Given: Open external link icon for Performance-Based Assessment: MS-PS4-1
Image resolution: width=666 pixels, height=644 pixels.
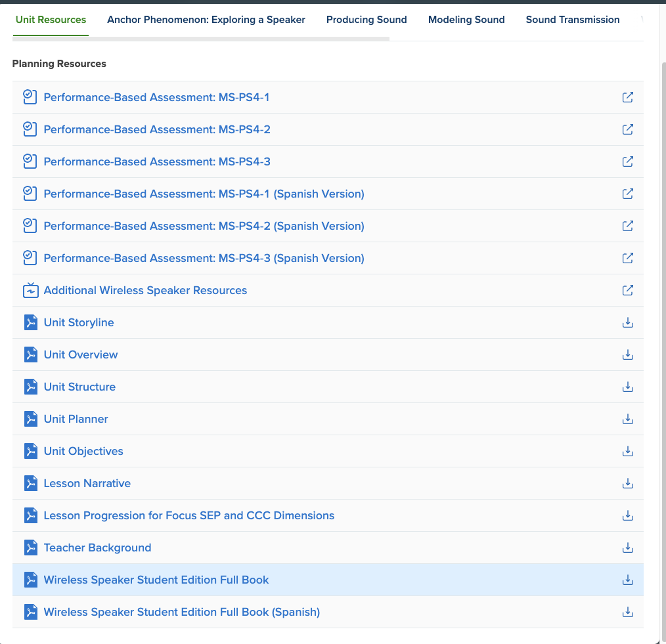Looking at the screenshot, I should pyautogui.click(x=627, y=97).
